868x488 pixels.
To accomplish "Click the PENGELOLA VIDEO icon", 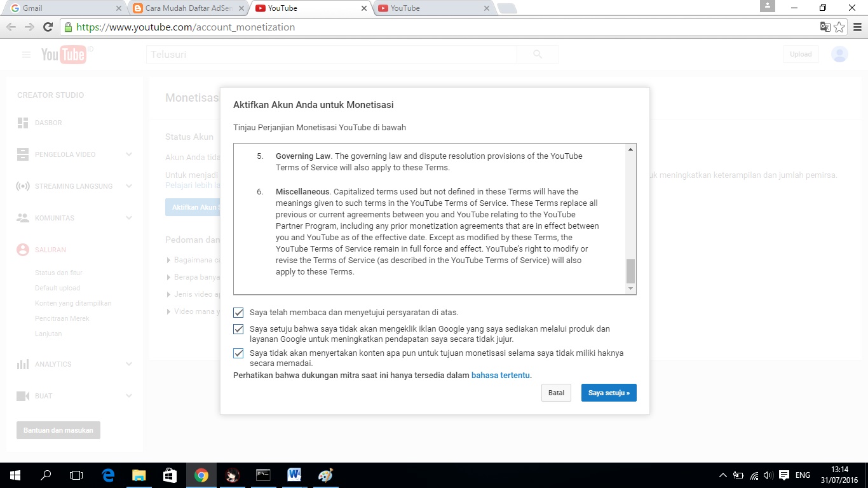I will 23,154.
